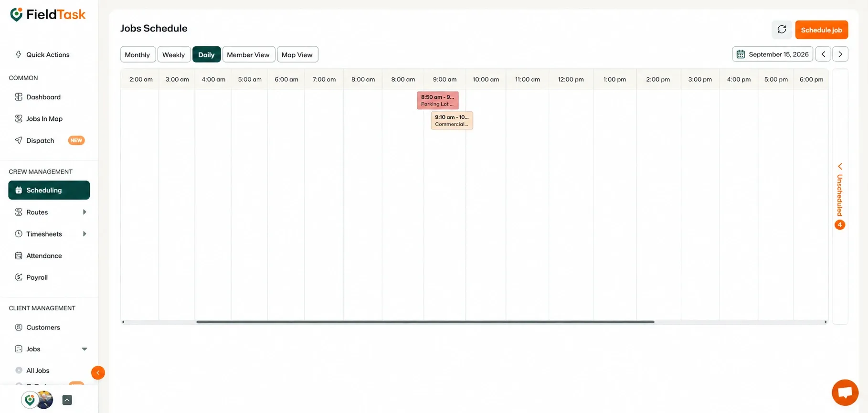This screenshot has width=868, height=413.
Task: Click the horizontal timeline scrollbar thumb
Action: coord(425,322)
